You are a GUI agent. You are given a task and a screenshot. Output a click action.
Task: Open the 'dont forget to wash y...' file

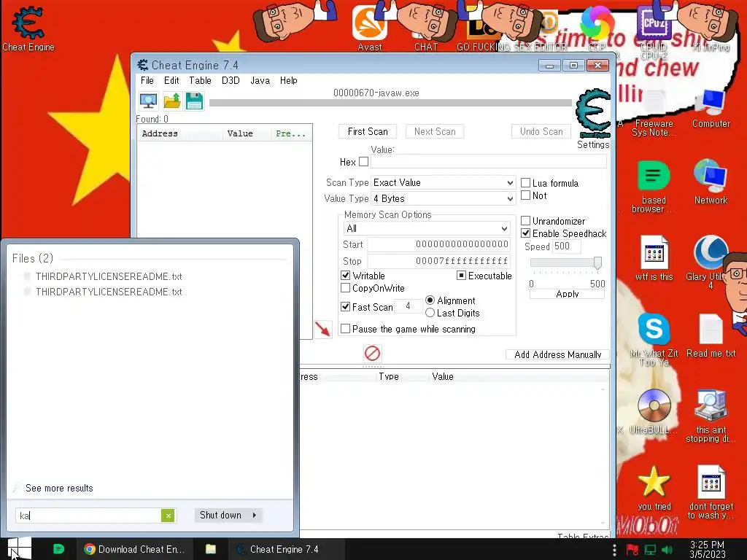pyautogui.click(x=711, y=492)
